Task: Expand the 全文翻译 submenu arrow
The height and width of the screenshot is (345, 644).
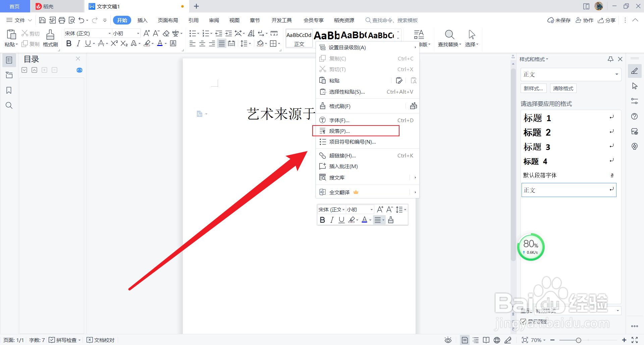Action: [415, 192]
